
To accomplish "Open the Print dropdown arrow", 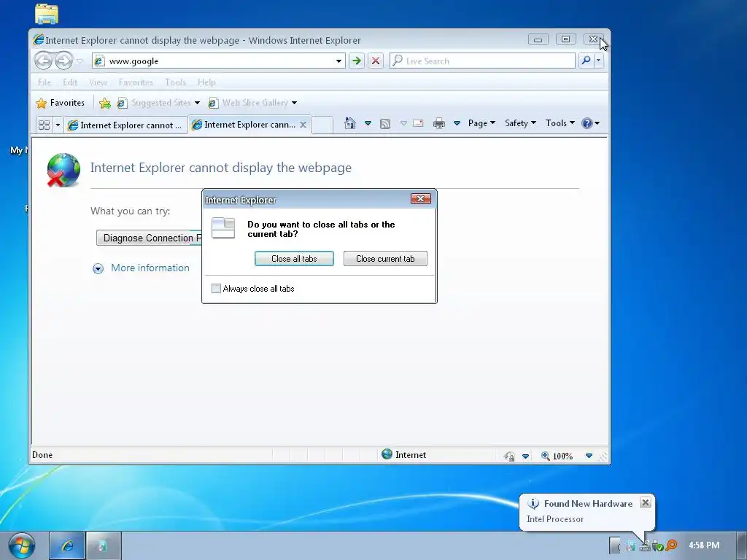I will click(x=457, y=123).
